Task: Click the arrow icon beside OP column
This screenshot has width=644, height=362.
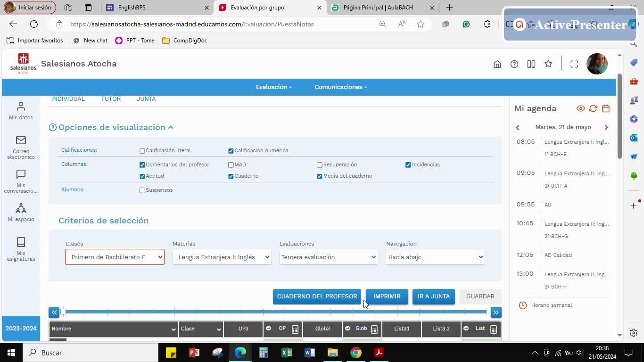Action: click(269, 329)
